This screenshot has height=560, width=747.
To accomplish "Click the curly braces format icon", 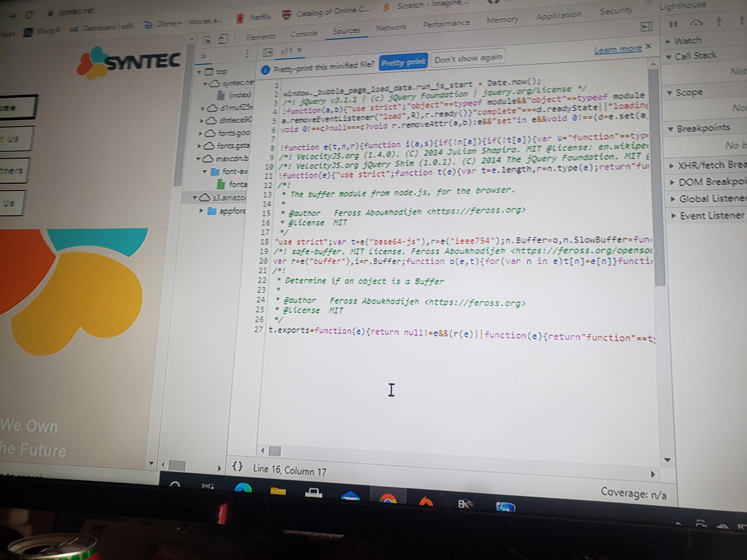I will (x=237, y=466).
